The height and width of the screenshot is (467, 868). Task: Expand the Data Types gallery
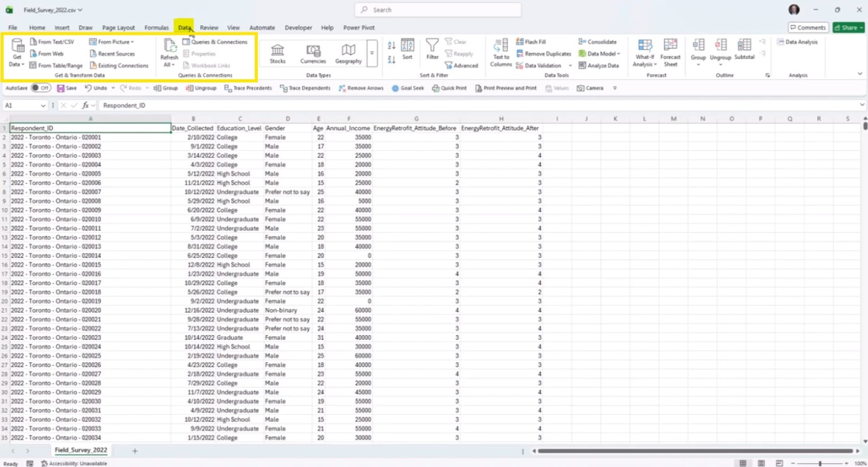click(x=372, y=54)
